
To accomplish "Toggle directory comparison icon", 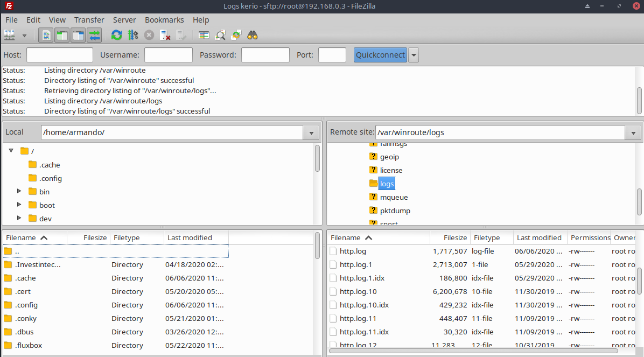I will (220, 36).
